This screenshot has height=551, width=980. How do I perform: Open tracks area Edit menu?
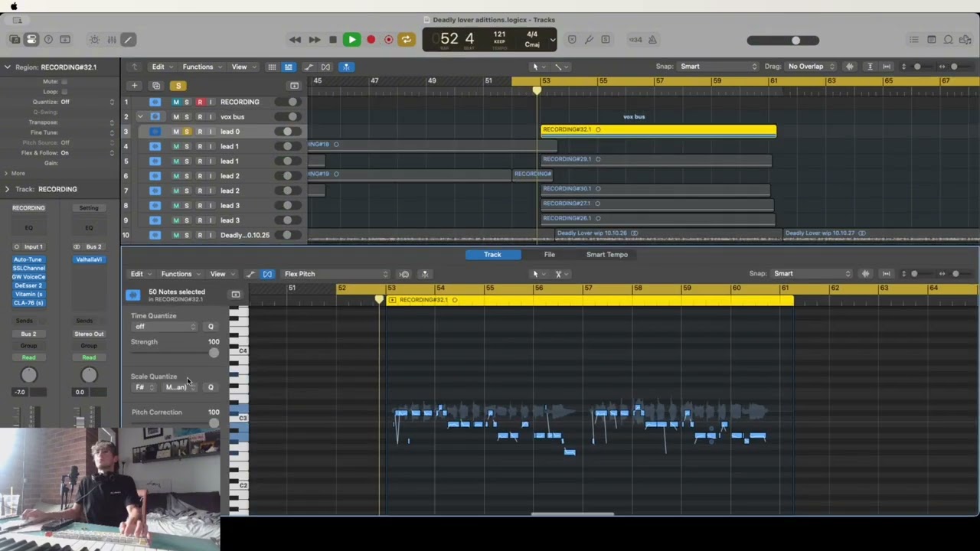(x=160, y=67)
